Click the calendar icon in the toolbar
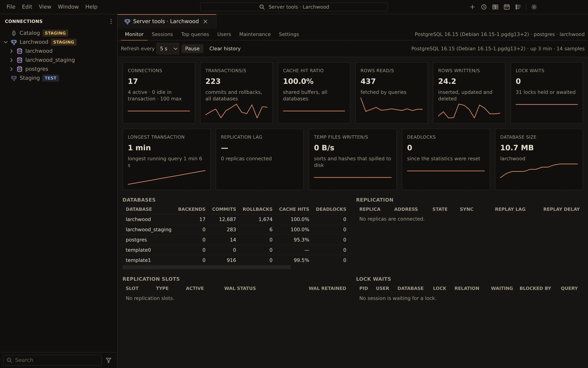This screenshot has height=368, width=588. (507, 7)
